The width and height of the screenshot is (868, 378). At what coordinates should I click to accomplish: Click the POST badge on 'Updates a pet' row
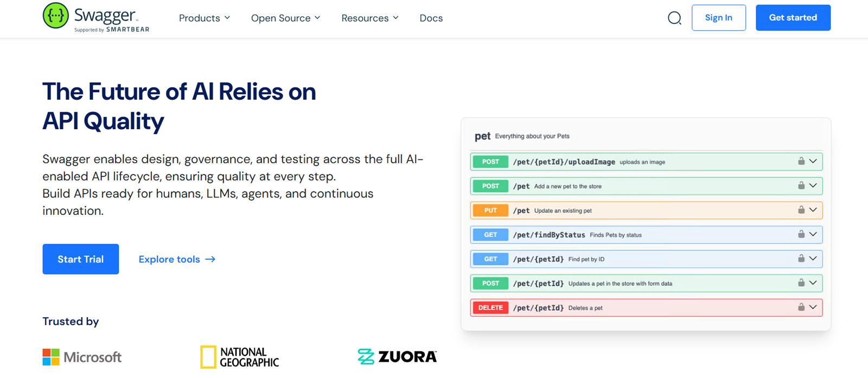pos(490,283)
